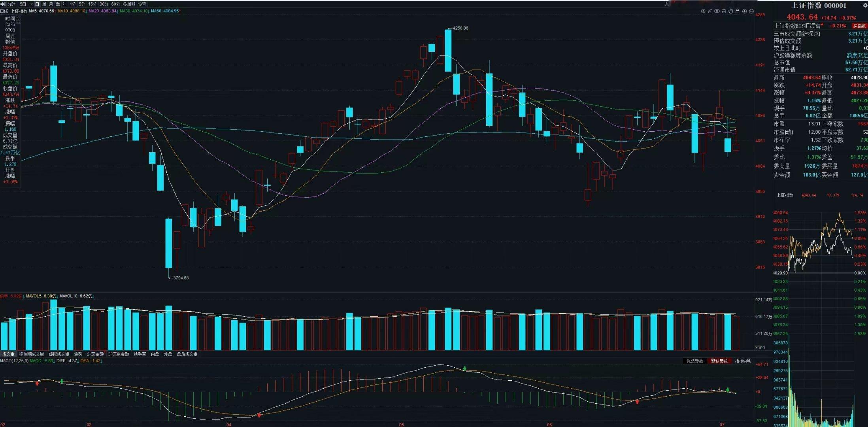
Task: Select the 日 daily K-line period
Action: [x=37, y=4]
